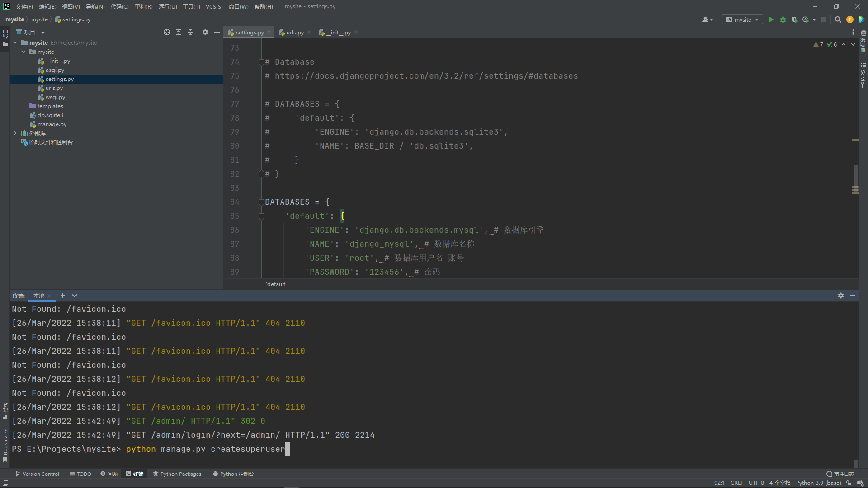The height and width of the screenshot is (488, 868).
Task: Go to previous highlighted problem arrow
Action: click(x=844, y=44)
